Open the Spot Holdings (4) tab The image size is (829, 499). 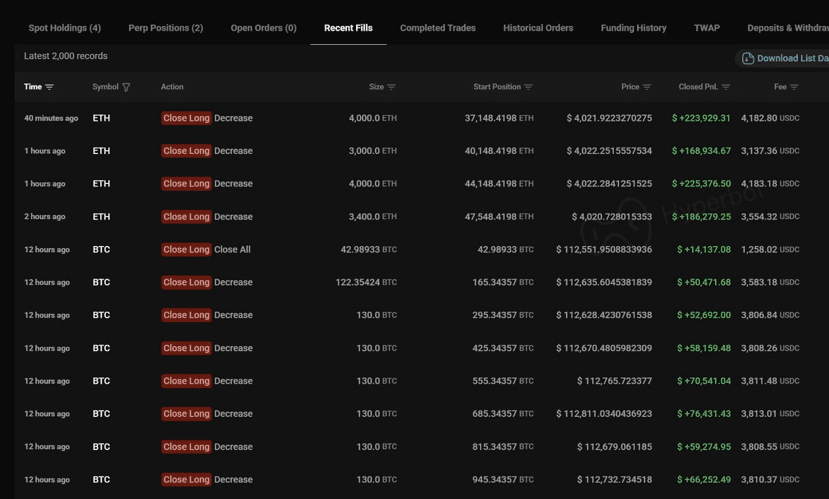click(65, 28)
